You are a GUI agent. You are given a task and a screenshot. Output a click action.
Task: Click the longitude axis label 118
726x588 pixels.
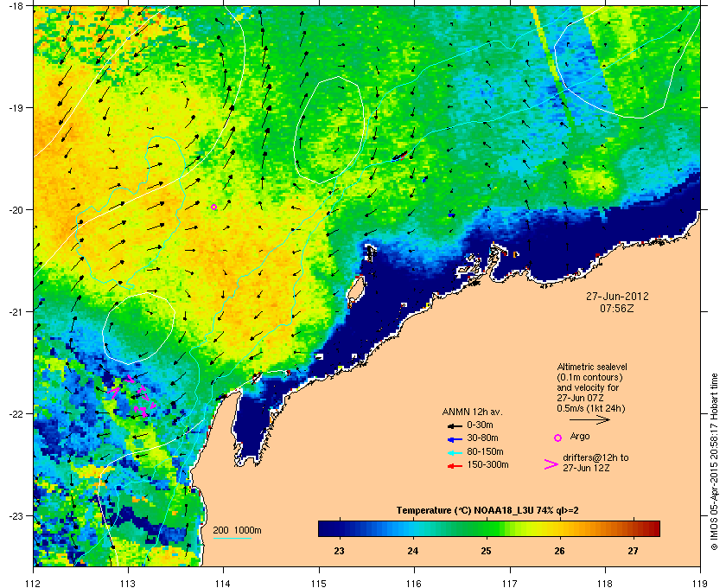pos(605,583)
